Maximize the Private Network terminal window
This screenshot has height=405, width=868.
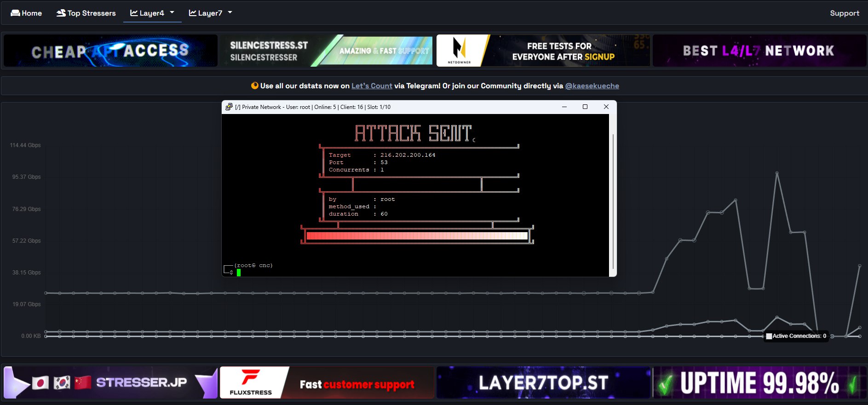(585, 107)
